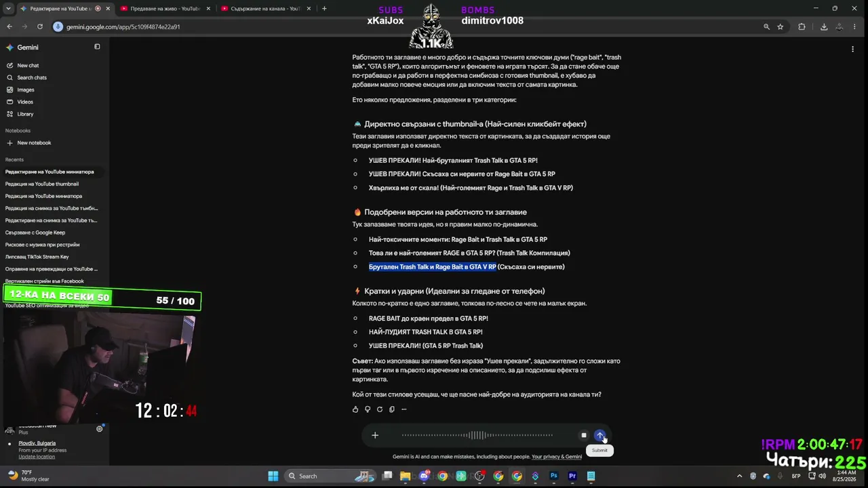Click the browser Forward arrow

pyautogui.click(x=24, y=26)
